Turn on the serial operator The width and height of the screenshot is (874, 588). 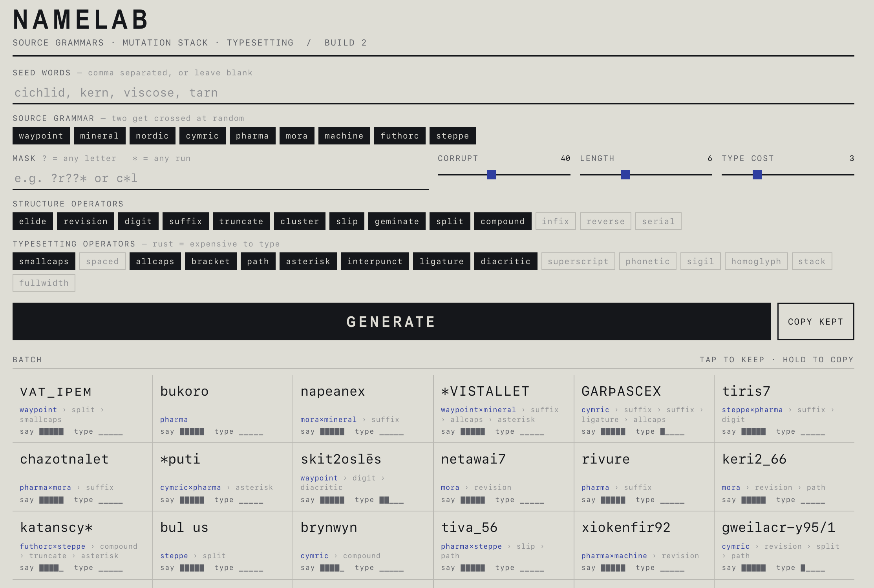tap(658, 221)
